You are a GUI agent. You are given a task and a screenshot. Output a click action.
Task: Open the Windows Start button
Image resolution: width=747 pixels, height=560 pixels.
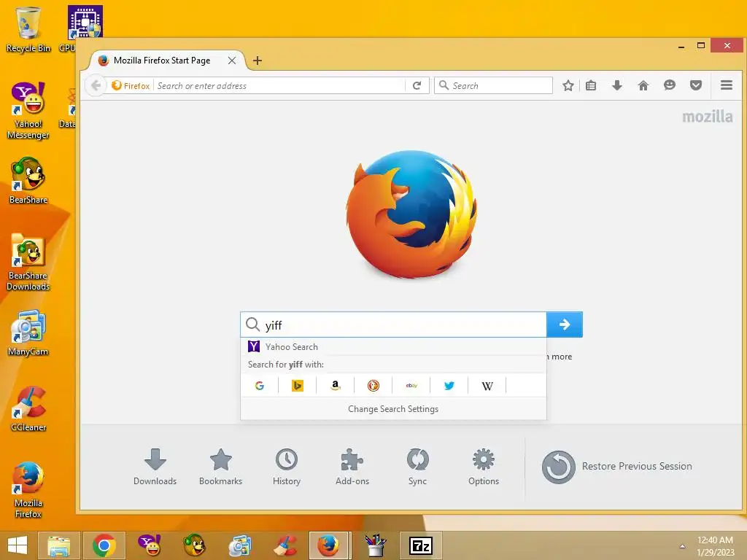point(18,545)
